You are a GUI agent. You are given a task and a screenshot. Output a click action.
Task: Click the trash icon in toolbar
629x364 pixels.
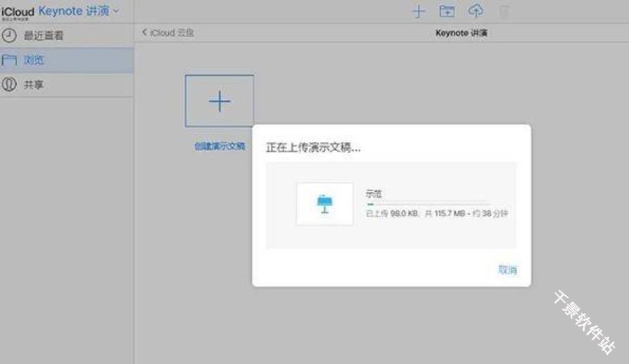(504, 11)
